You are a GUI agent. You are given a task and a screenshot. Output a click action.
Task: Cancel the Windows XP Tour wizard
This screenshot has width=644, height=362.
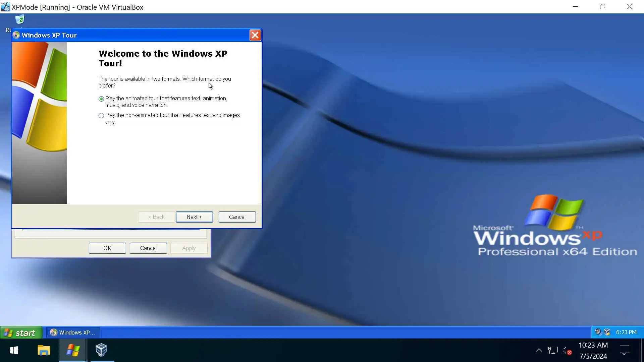[237, 217]
